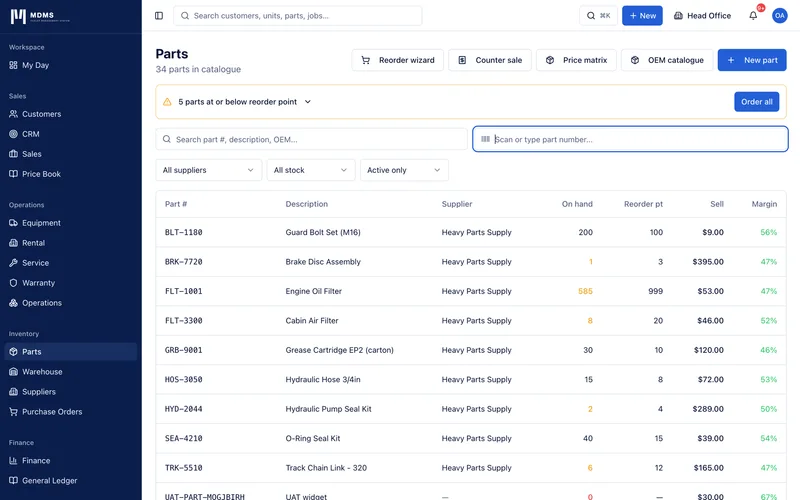This screenshot has height=500, width=800.
Task: Click the Equipment truck icon
Action: click(13, 223)
